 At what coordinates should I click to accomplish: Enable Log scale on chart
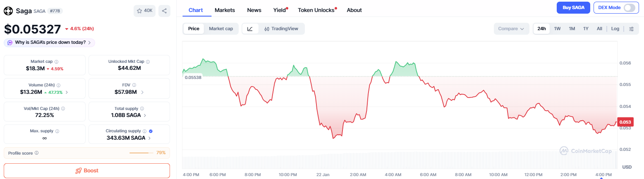[615, 29]
